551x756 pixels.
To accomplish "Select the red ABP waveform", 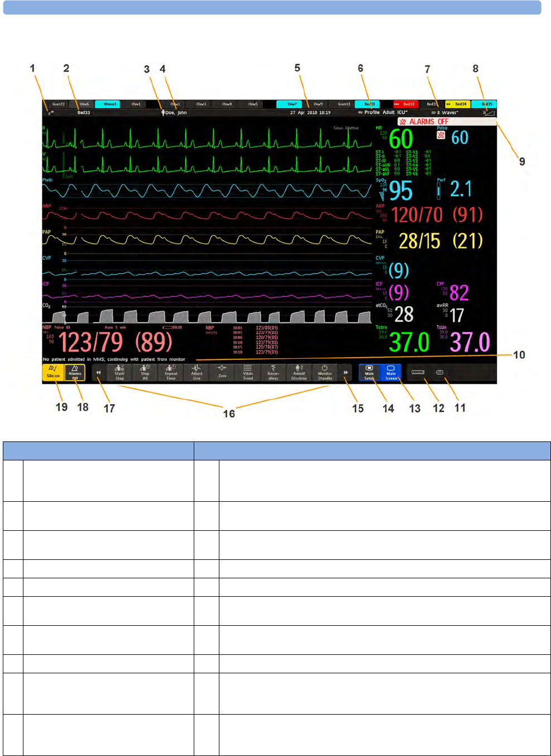I will [207, 216].
